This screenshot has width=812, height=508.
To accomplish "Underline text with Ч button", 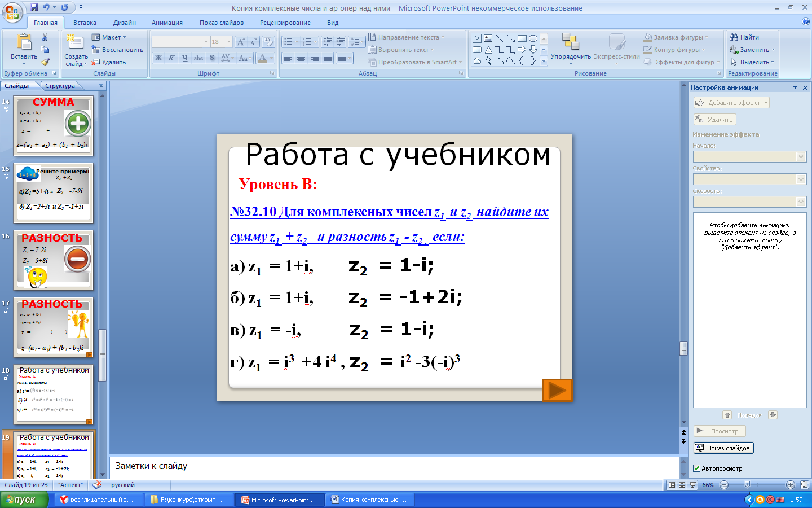I will click(184, 58).
